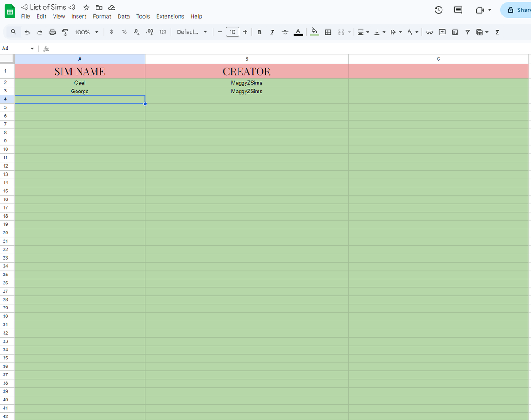Image resolution: width=531 pixels, height=420 pixels.
Task: Open filter views dropdown
Action: [x=482, y=32]
